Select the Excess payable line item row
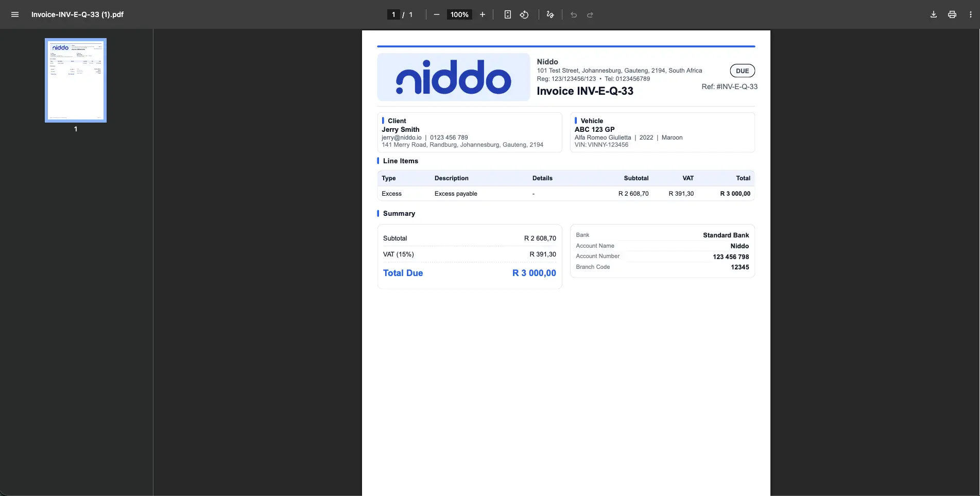 tap(565, 194)
